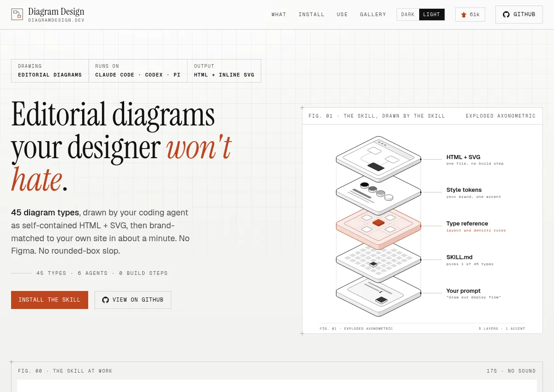Click the 'DIAGRAMDESIGN.DEV' subtitle

coord(56,20)
